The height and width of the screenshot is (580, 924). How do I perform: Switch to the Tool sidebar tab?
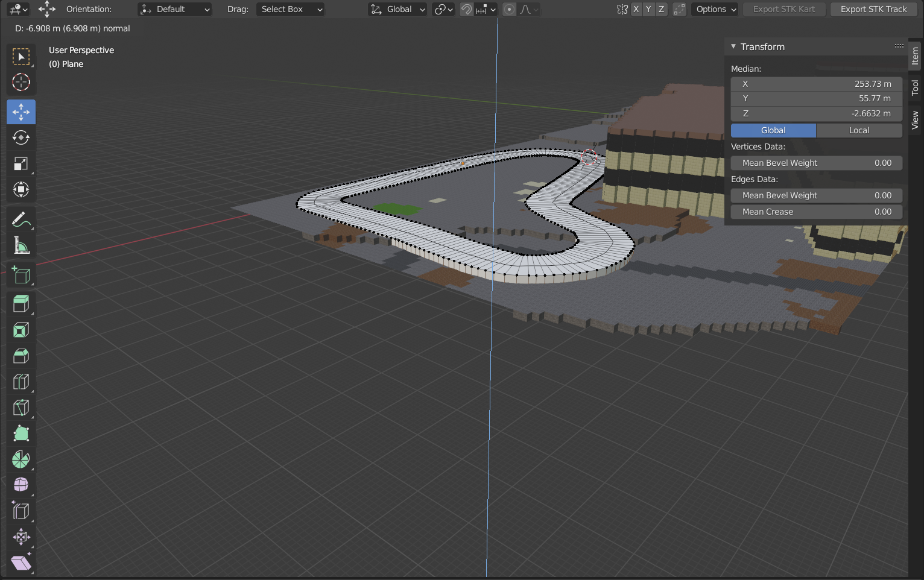[915, 87]
